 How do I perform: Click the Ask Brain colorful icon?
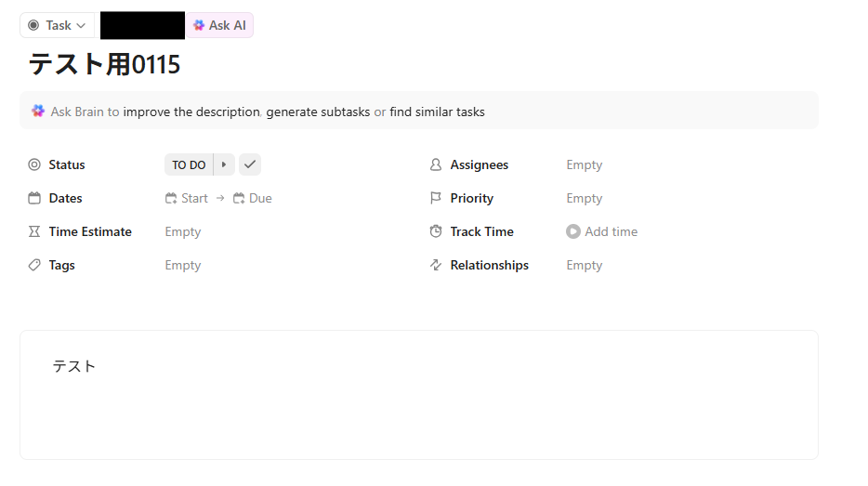(38, 112)
